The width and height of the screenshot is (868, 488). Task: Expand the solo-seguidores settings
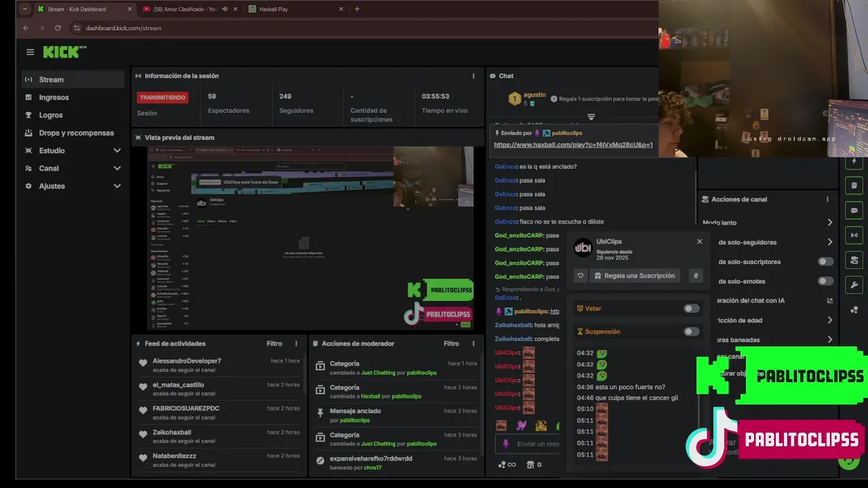click(x=830, y=242)
